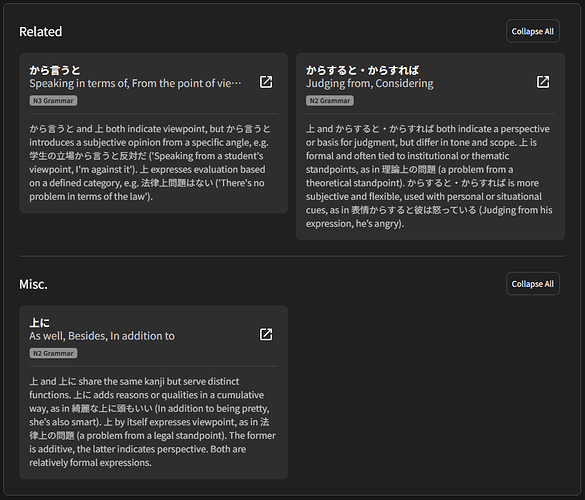Image resolution: width=585 pixels, height=500 pixels.
Task: Click 'Judging from, Considering' subtitle
Action: 370,84
